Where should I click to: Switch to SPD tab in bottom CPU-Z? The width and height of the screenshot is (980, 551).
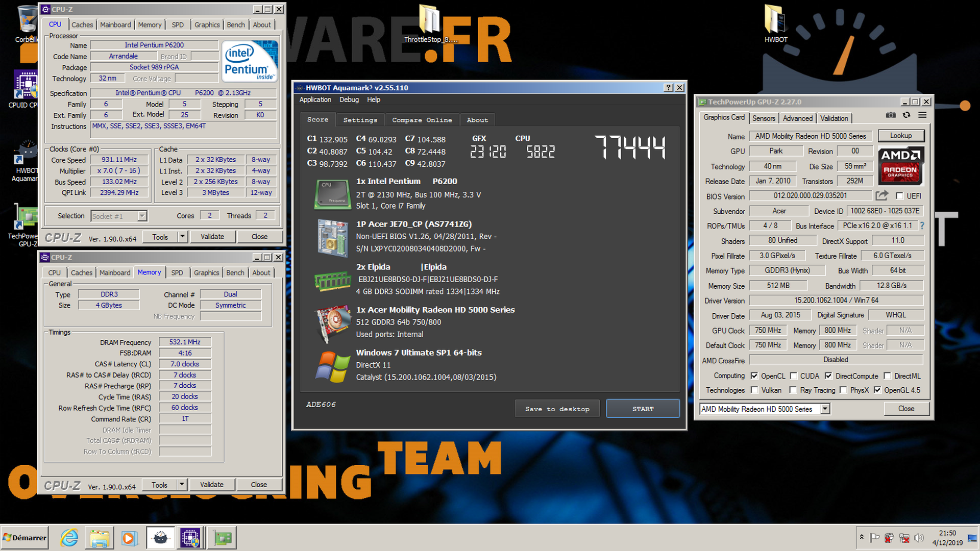177,272
